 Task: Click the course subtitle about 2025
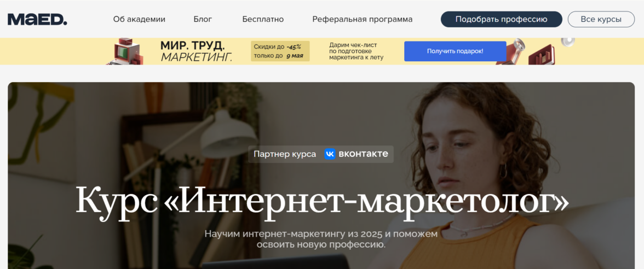pos(321,239)
